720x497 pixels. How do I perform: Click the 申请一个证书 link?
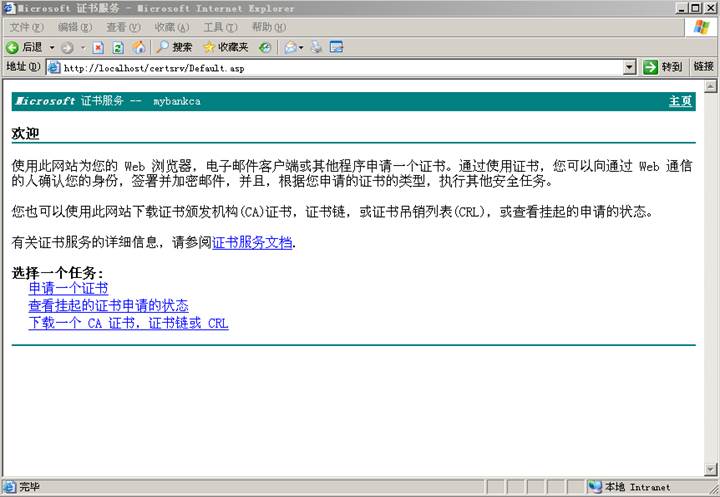click(68, 288)
